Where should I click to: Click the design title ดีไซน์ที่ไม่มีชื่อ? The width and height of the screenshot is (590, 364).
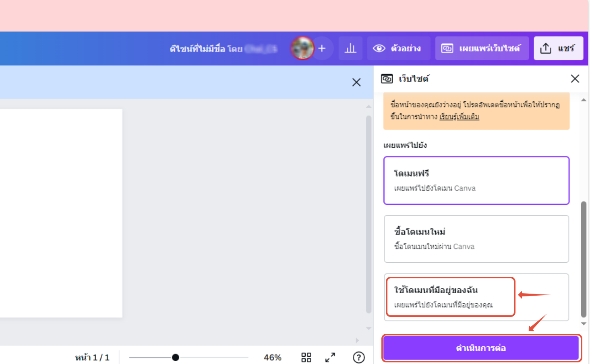click(x=197, y=49)
